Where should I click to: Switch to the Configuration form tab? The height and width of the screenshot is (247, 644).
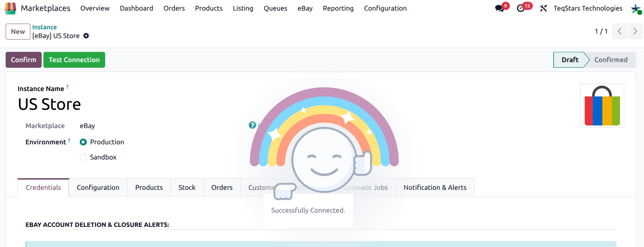[98, 187]
